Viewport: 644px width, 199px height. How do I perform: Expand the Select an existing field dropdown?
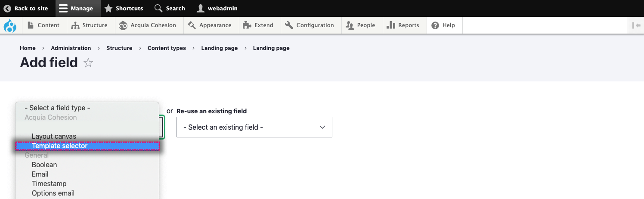coord(254,127)
